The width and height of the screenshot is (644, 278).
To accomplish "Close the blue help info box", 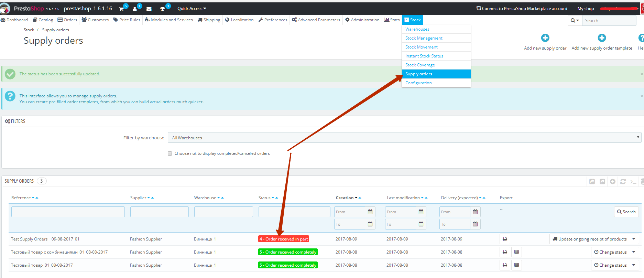I will pyautogui.click(x=642, y=96).
